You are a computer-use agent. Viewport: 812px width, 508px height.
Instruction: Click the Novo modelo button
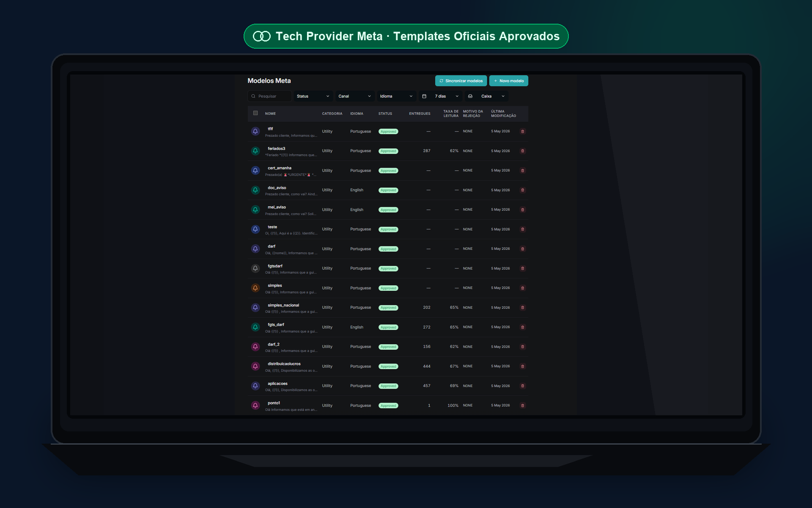[x=508, y=81]
